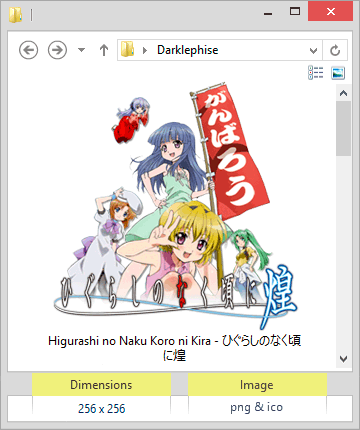
Task: Open the address bar history dropdown
Action: coord(313,50)
